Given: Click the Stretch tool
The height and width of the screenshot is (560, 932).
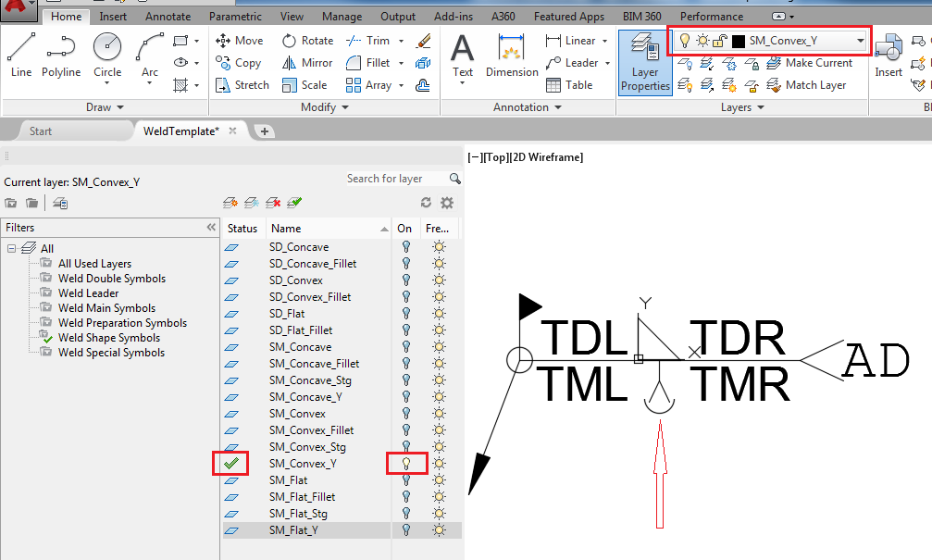Looking at the screenshot, I should click(242, 85).
